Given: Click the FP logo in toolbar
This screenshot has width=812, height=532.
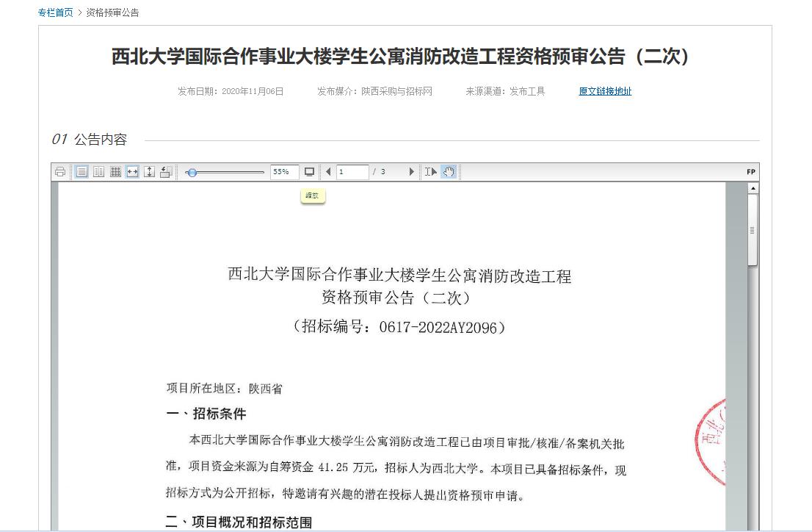Looking at the screenshot, I should (x=750, y=172).
